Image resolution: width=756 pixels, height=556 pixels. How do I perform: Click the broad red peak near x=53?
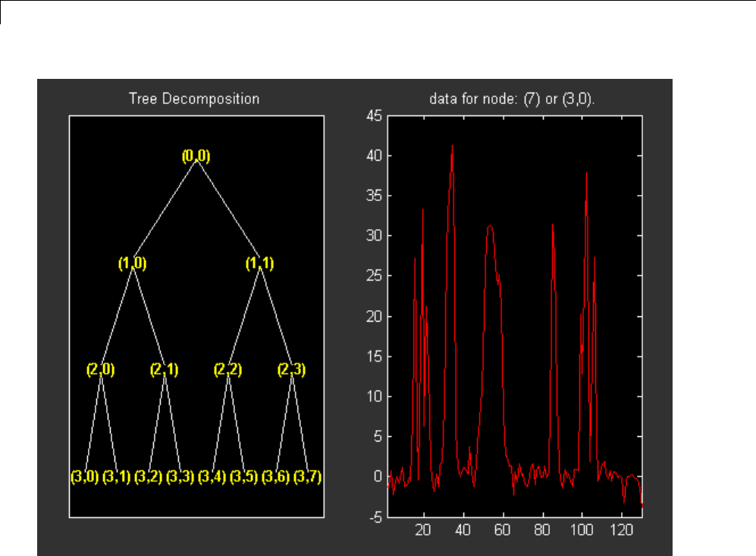coord(490,226)
